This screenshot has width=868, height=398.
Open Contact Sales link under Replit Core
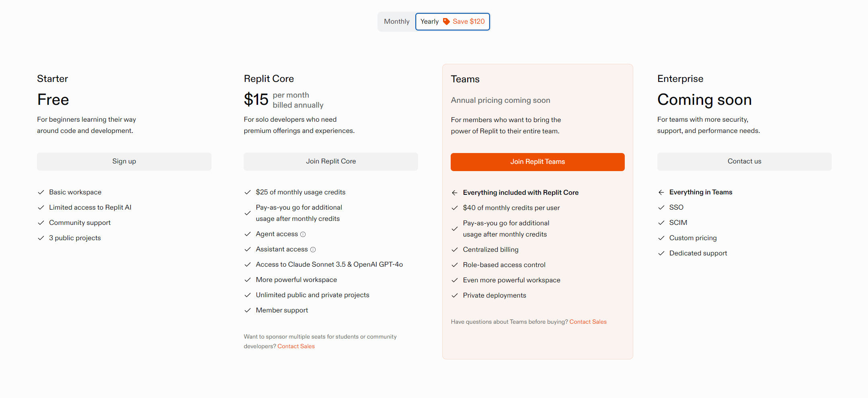[296, 346]
